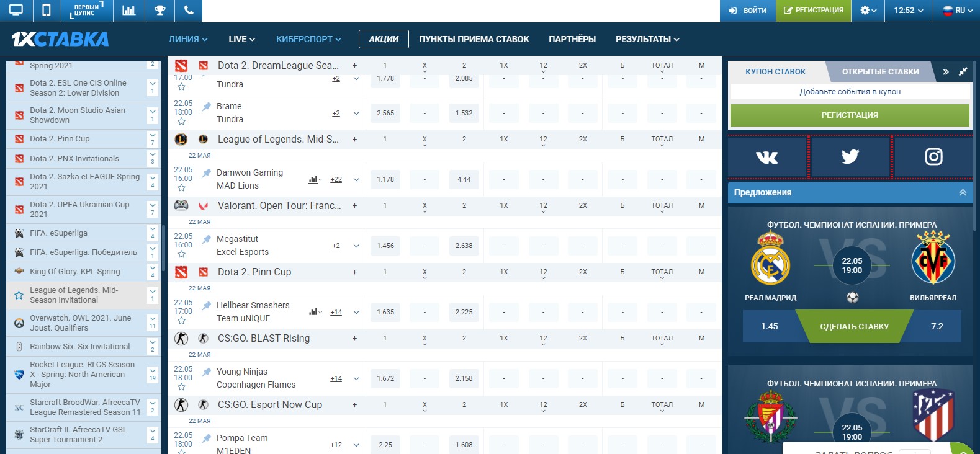Expand markets chevron for Damwon Gaming match
Screen dimensions: 980x454
356,180
